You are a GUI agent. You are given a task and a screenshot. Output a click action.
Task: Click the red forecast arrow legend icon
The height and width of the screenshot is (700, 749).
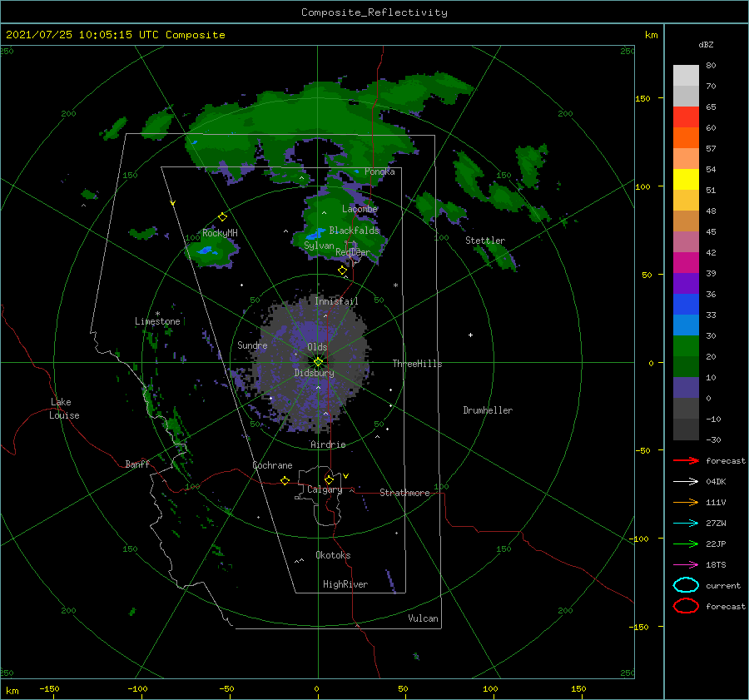[x=686, y=460]
